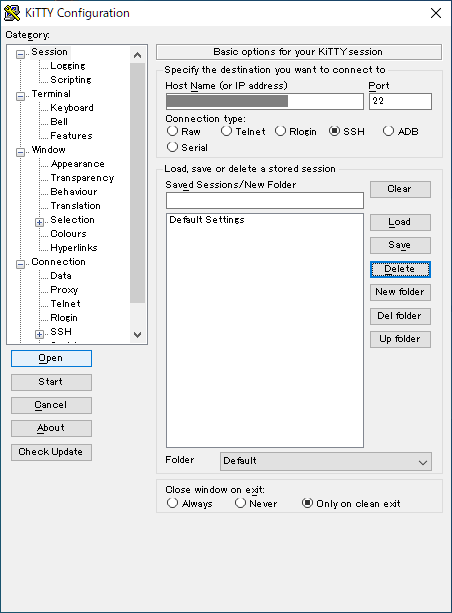452x613 pixels.
Task: Click the Start button
Action: click(51, 382)
